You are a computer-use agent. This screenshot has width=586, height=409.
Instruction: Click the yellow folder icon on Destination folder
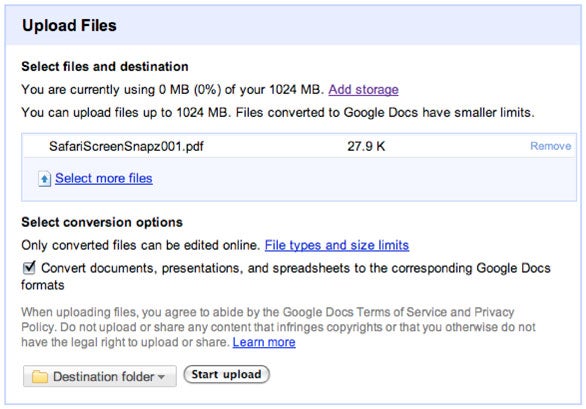(x=40, y=376)
